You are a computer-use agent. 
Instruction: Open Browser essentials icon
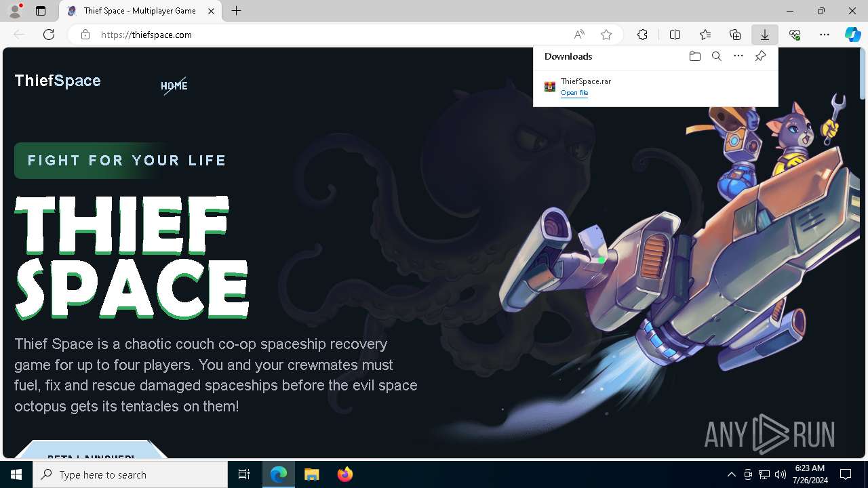795,35
